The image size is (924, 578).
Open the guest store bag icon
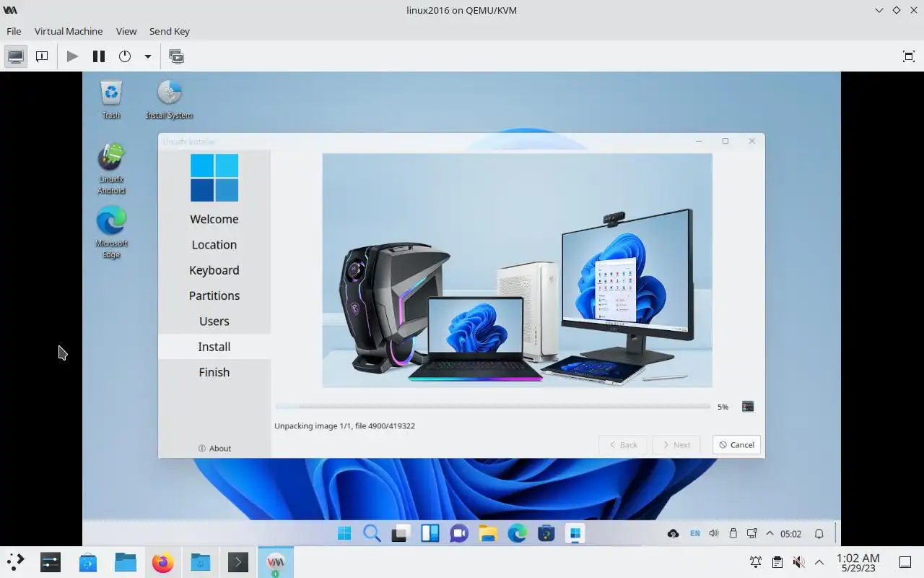[546, 534]
